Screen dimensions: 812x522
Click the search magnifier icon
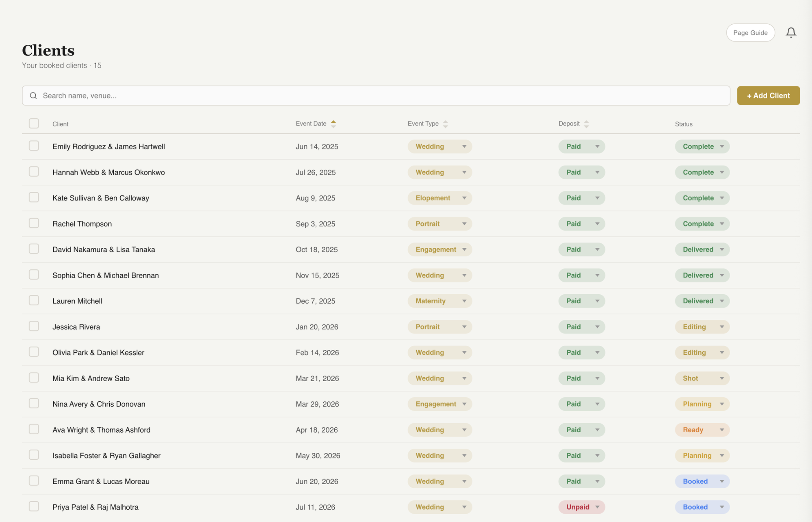pos(34,96)
